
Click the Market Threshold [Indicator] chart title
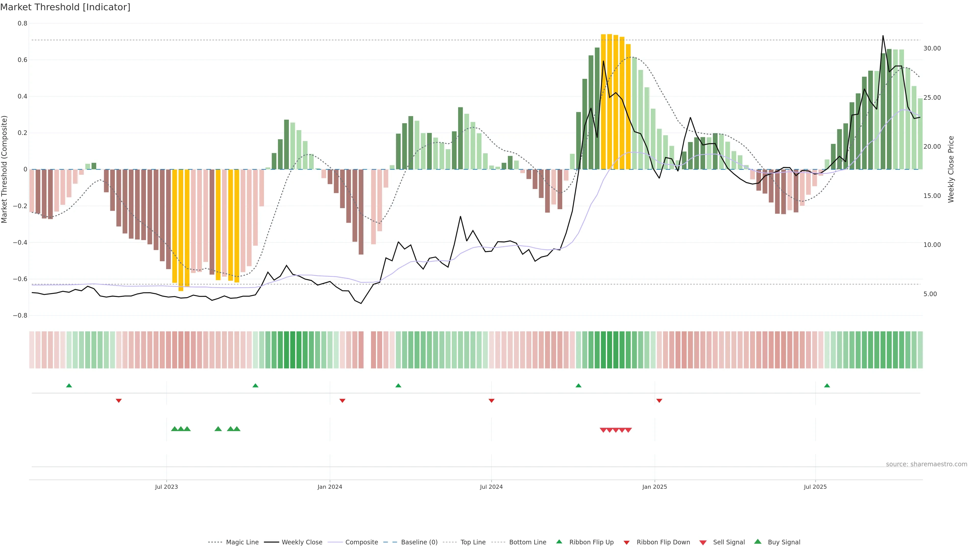click(x=65, y=7)
